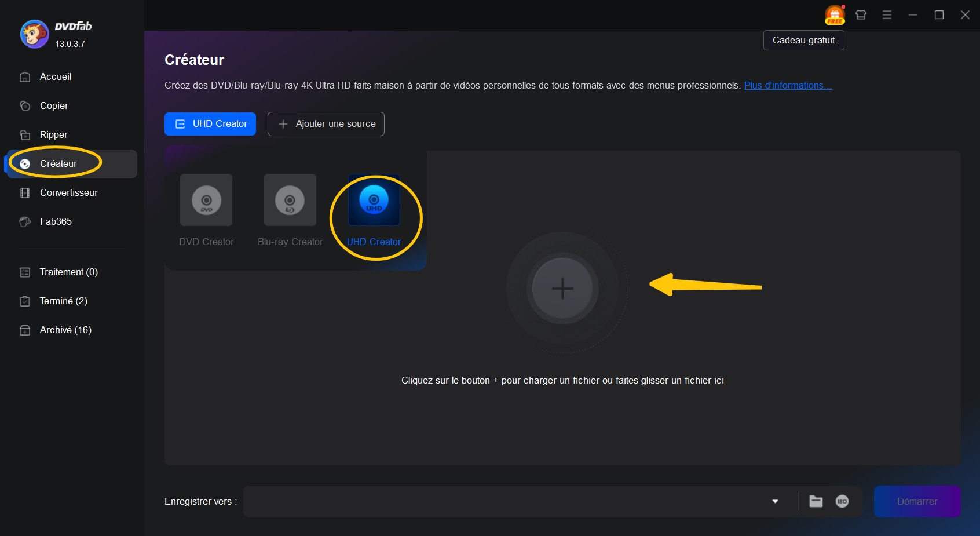Click the version number 13.0.3.7
The image size is (980, 536).
[70, 44]
